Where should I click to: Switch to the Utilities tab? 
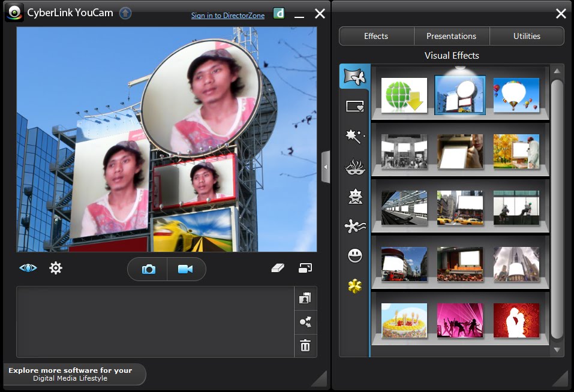[x=527, y=36]
